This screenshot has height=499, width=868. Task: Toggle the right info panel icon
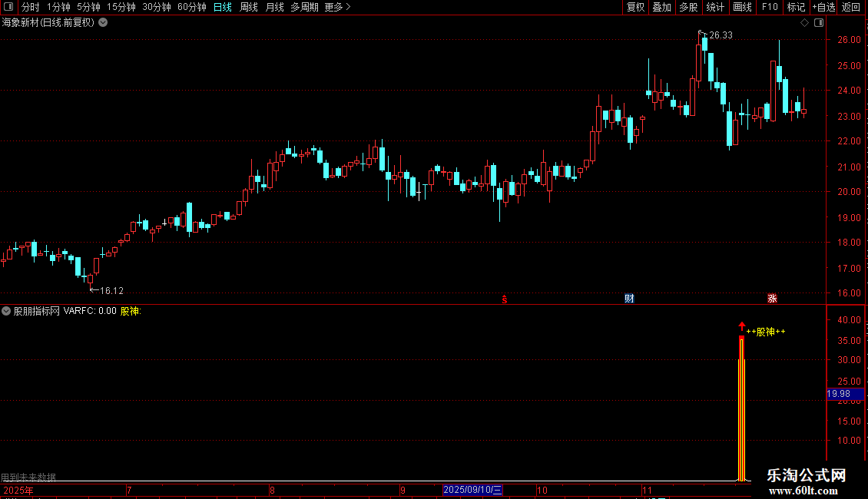[x=819, y=23]
